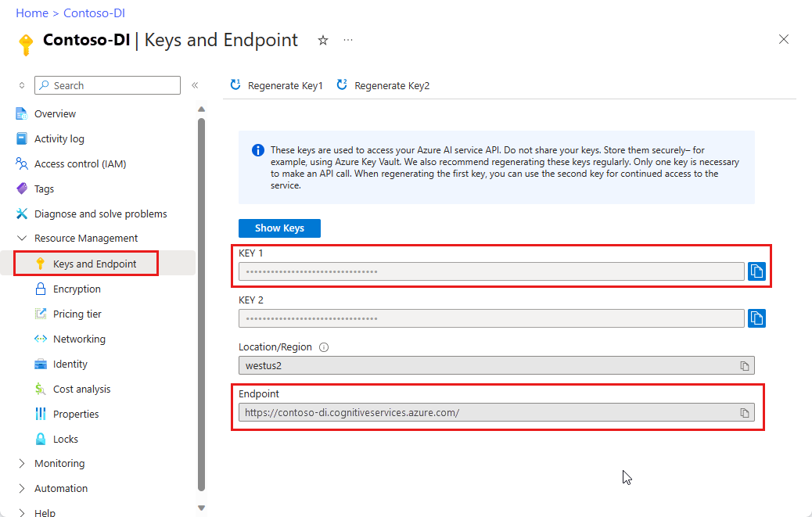Image resolution: width=812 pixels, height=517 pixels.
Task: Copy KEY 2 to the clipboard
Action: [756, 318]
